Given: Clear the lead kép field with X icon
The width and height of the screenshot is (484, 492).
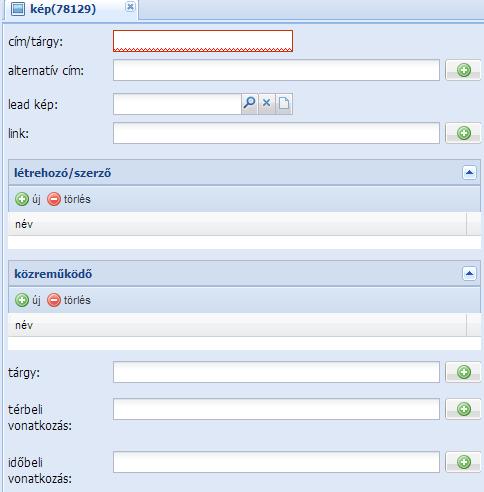Looking at the screenshot, I should click(x=267, y=104).
